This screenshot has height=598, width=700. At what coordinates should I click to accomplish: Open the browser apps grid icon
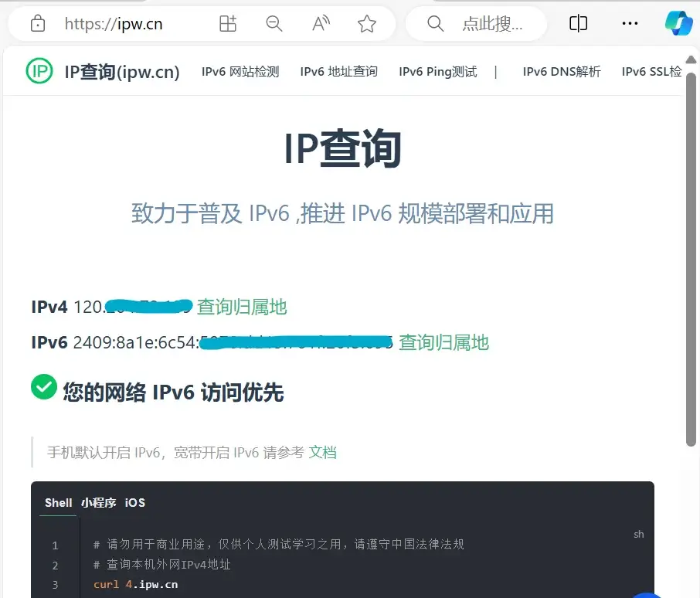(228, 24)
